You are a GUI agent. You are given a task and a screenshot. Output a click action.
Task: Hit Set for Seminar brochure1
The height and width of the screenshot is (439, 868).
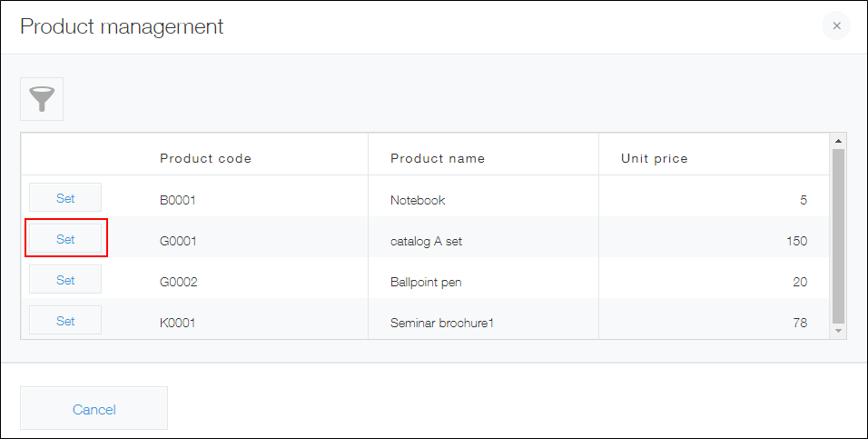tap(65, 321)
